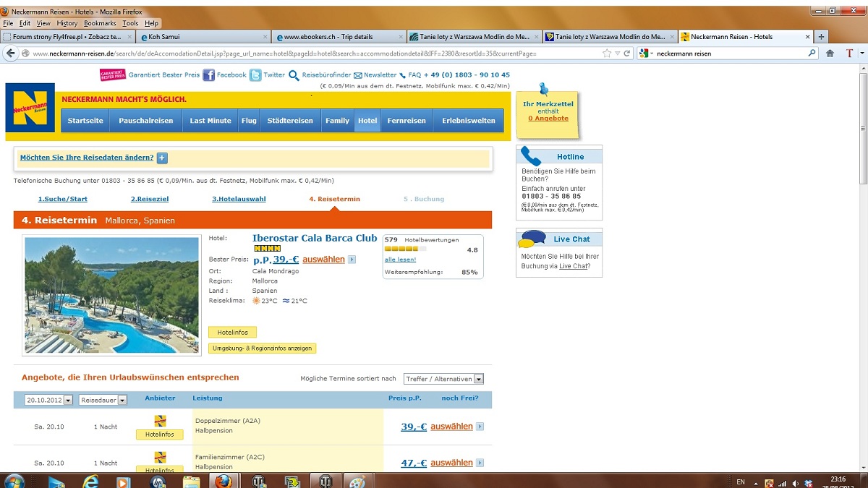Click the Hotline telephone icon
This screenshot has height=488, width=868.
532,156
